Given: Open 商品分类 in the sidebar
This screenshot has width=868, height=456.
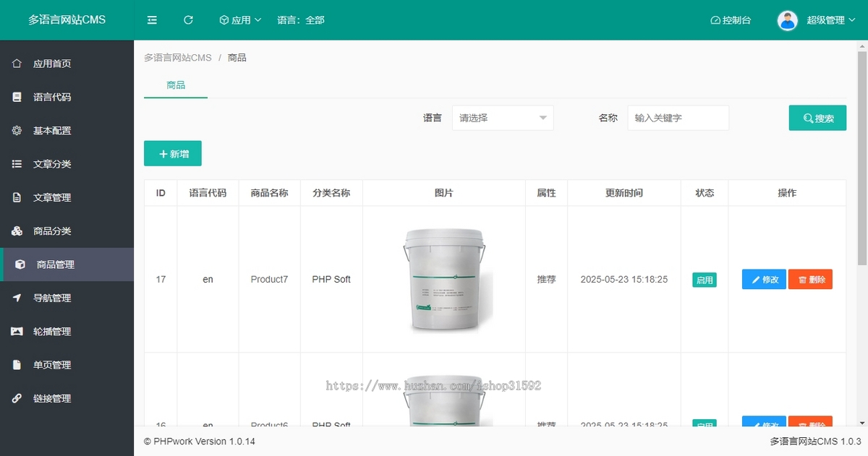Looking at the screenshot, I should point(67,231).
